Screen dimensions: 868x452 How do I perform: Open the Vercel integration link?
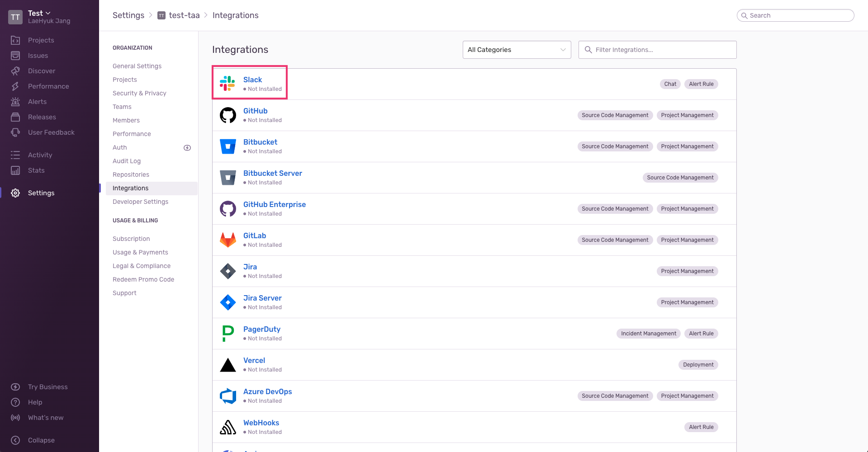tap(254, 360)
